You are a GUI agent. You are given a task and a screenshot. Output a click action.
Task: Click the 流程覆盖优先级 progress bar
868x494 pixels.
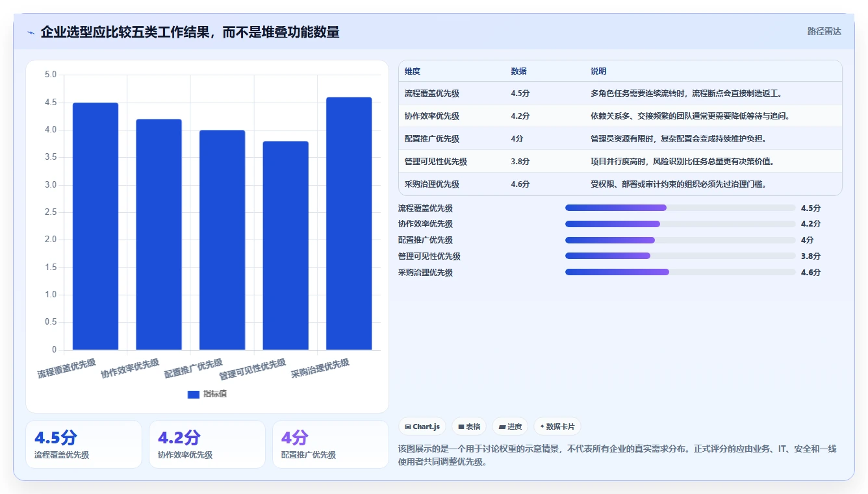pos(680,208)
